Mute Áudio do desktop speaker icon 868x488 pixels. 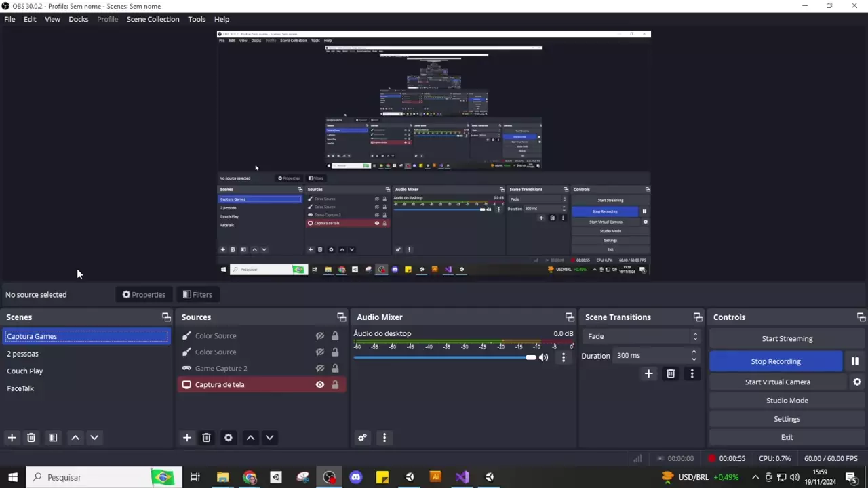(543, 357)
